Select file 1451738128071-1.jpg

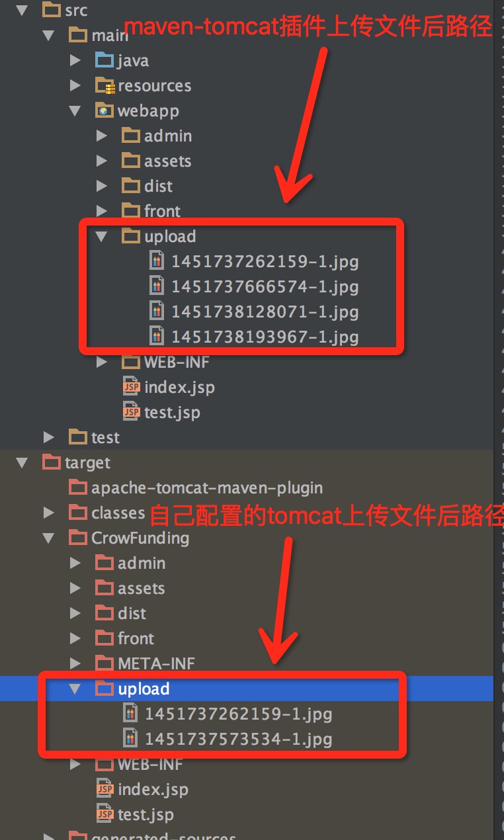tap(265, 312)
